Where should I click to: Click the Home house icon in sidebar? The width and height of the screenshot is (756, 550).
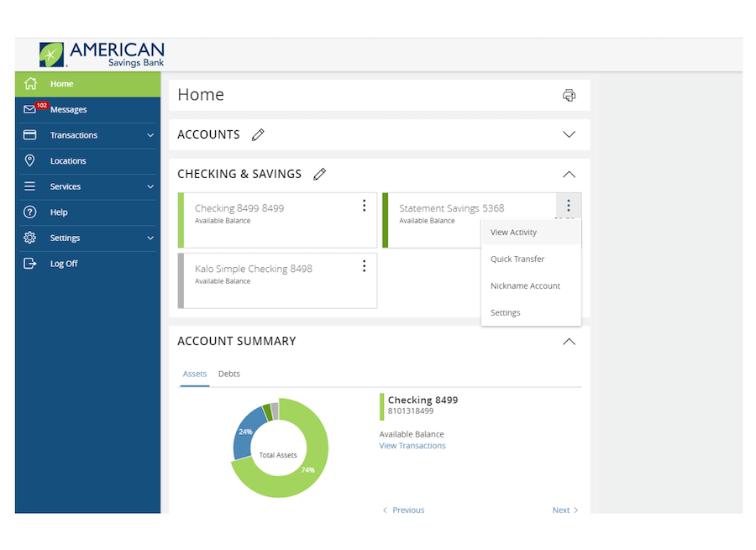30,83
